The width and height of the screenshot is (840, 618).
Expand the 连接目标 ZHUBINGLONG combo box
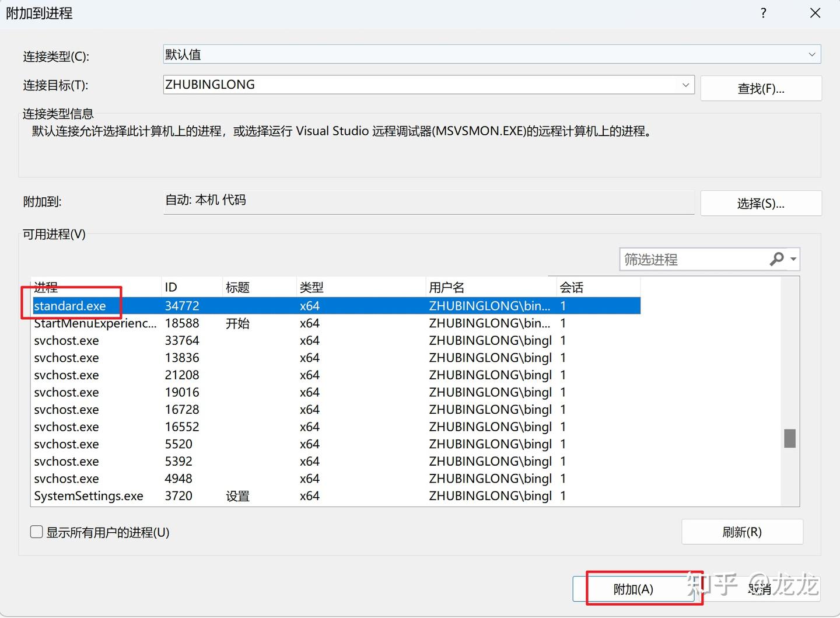[686, 85]
